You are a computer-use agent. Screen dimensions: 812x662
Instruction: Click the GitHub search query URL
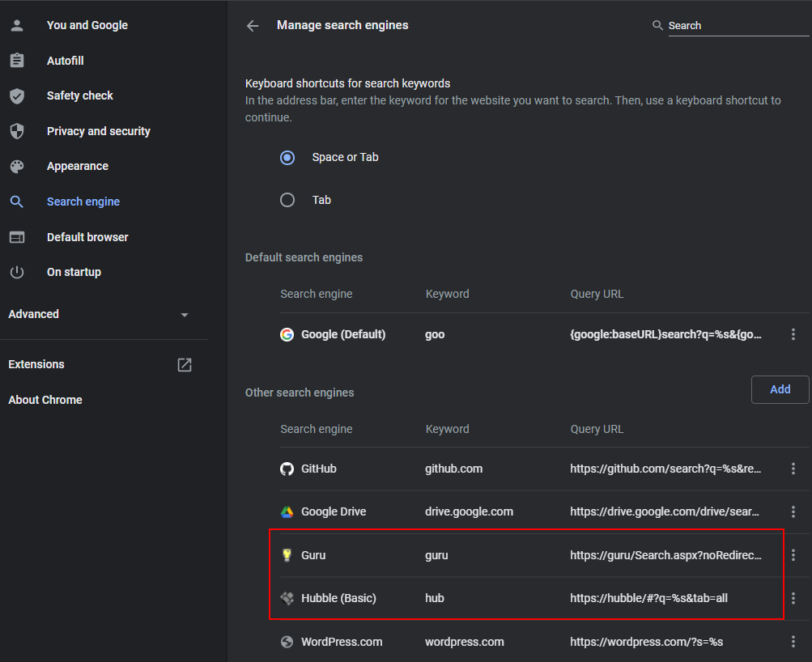665,469
